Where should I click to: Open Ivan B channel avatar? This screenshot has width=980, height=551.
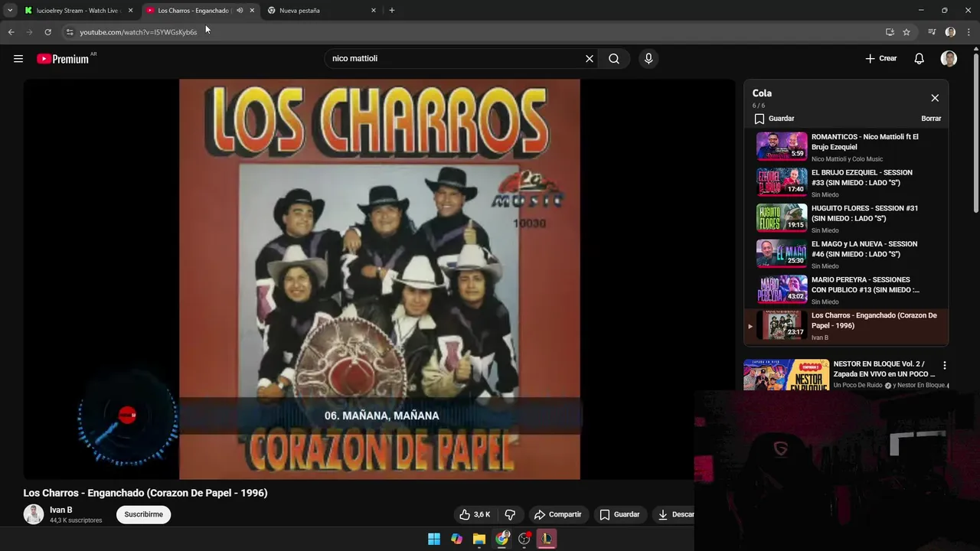coord(34,514)
